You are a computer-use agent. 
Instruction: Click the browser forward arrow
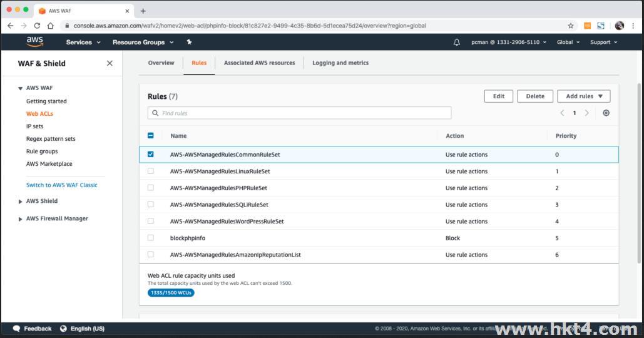click(x=24, y=26)
